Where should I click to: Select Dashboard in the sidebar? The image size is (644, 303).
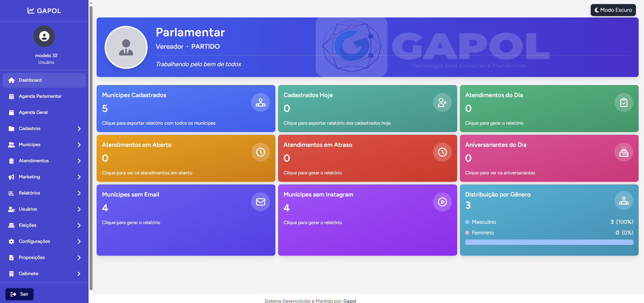pyautogui.click(x=30, y=80)
